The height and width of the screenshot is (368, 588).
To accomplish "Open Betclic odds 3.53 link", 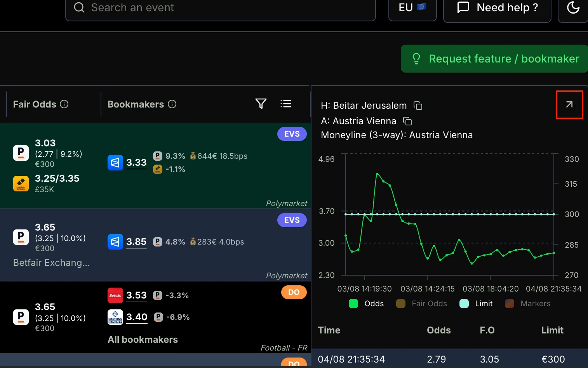I will coord(136,295).
